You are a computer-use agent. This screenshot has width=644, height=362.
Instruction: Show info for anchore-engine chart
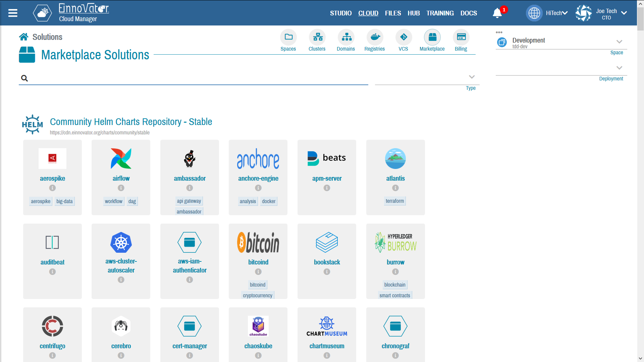[258, 188]
